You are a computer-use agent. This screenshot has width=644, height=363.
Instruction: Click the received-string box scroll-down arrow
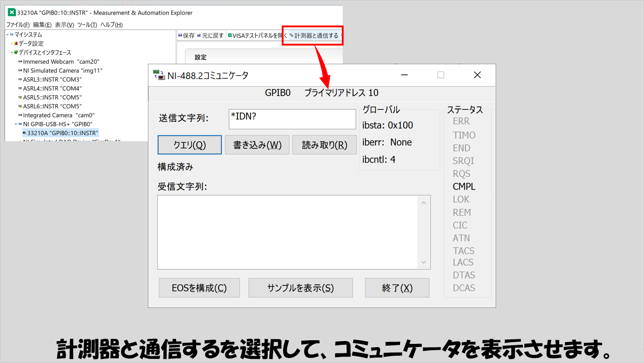pyautogui.click(x=423, y=262)
